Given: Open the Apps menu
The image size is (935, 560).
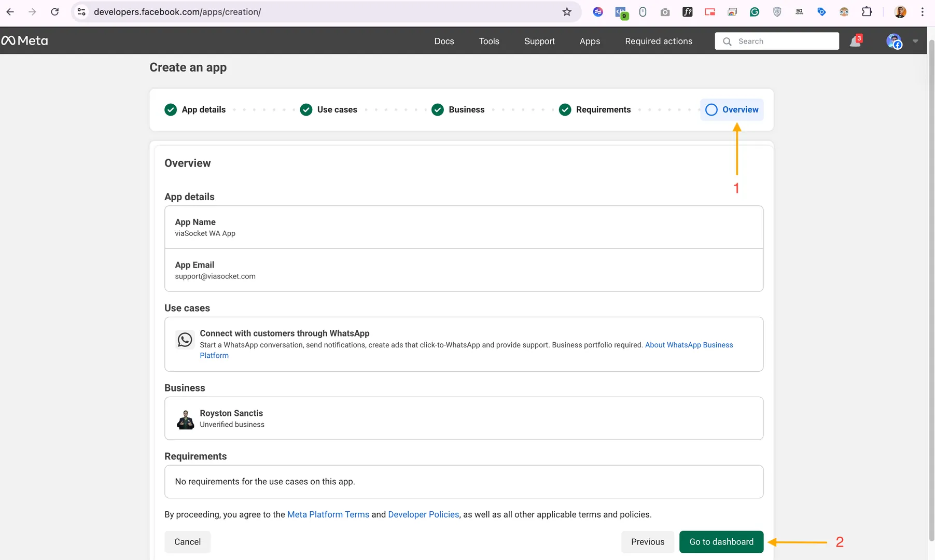Looking at the screenshot, I should 590,41.
